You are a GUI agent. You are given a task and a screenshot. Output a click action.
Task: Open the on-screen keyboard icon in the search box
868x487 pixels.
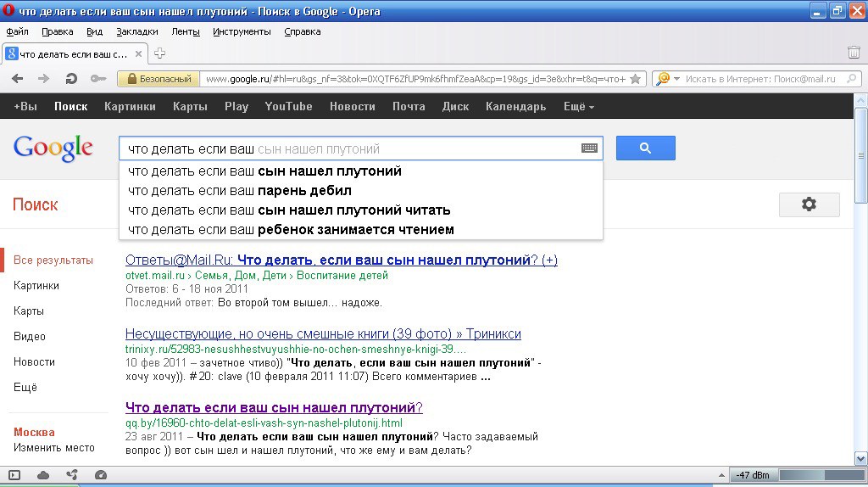pyautogui.click(x=589, y=148)
